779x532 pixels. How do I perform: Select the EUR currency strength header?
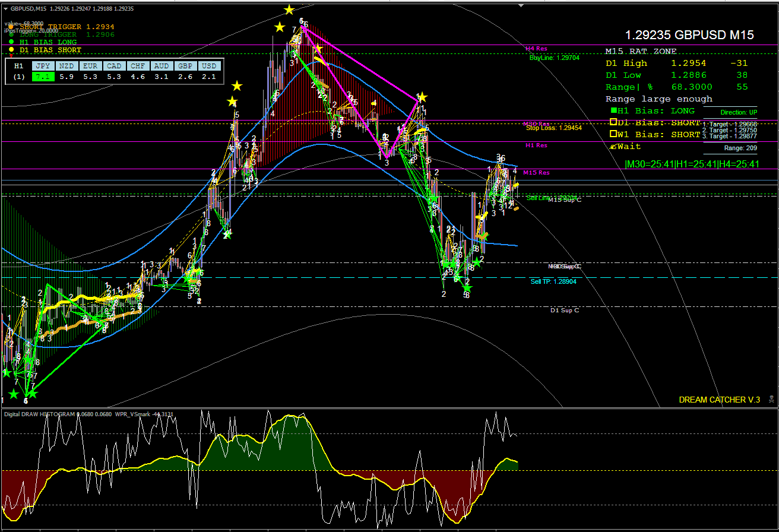point(90,66)
